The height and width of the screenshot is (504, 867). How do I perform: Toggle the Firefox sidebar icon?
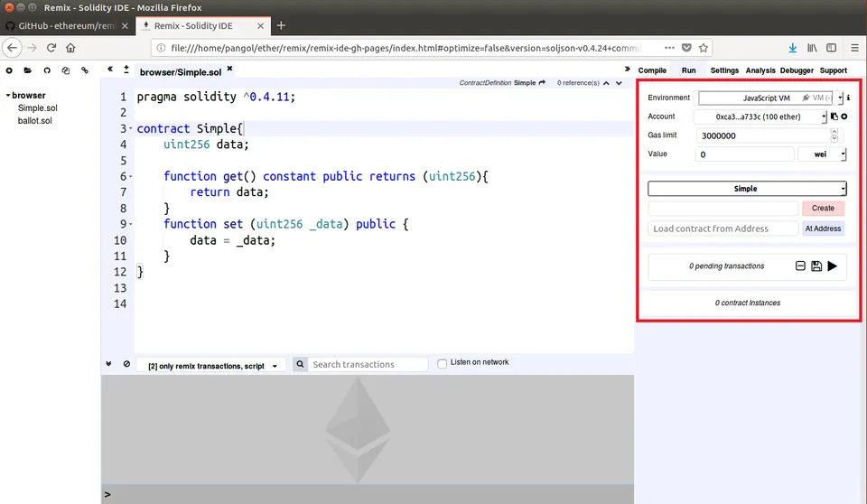coord(831,48)
